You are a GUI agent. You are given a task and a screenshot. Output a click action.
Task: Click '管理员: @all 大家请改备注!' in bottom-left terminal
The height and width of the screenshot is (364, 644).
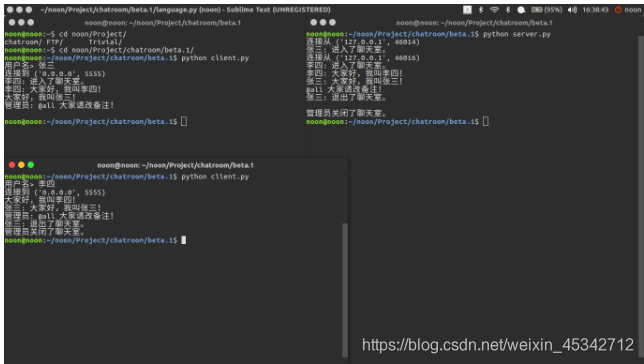click(x=60, y=216)
